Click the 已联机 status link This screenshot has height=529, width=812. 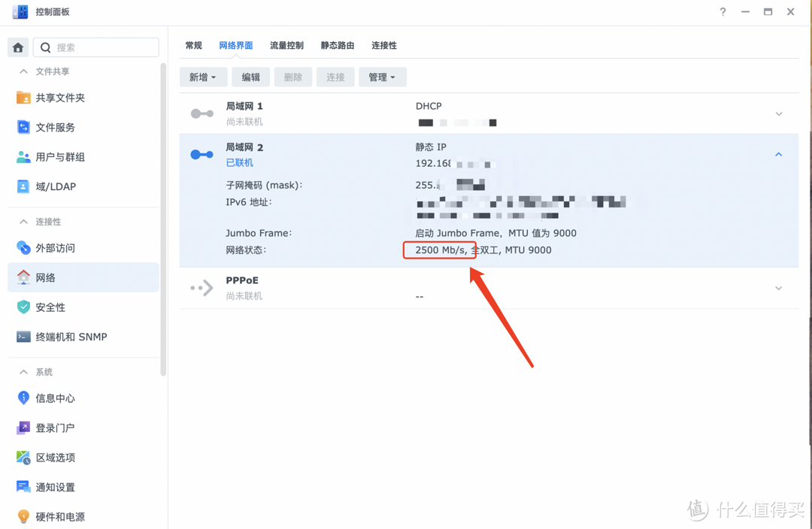click(239, 162)
